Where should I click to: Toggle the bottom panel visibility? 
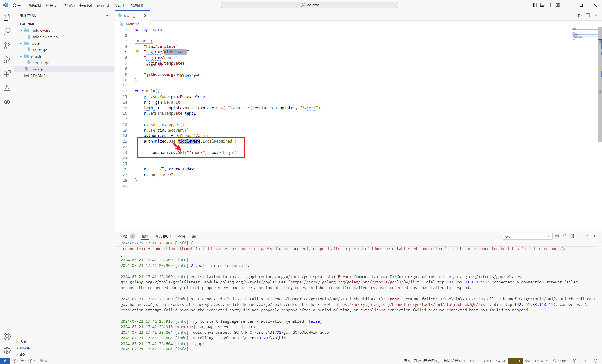pos(542,5)
